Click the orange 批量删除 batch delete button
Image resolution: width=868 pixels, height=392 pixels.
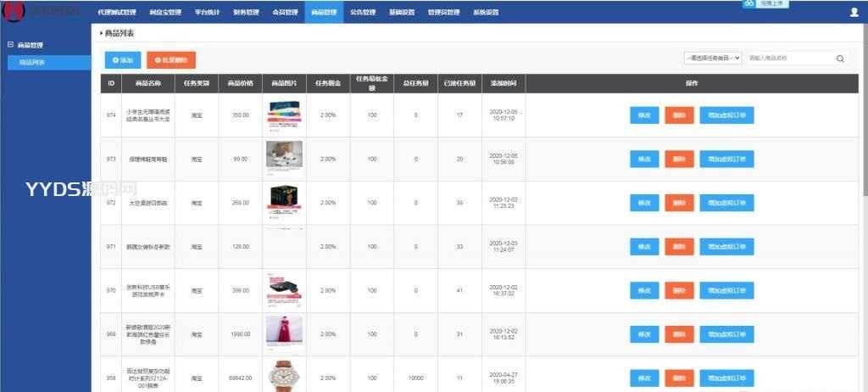pos(171,60)
